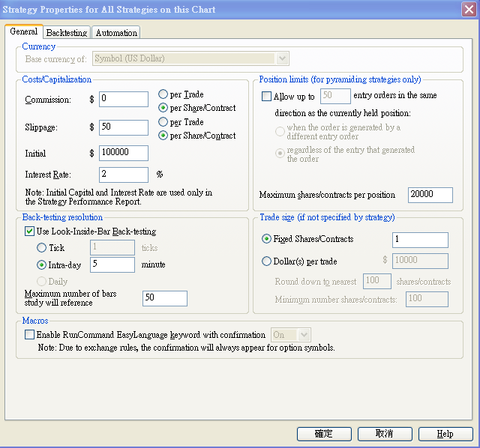
Task: Select different entry order radio option
Action: point(280,132)
